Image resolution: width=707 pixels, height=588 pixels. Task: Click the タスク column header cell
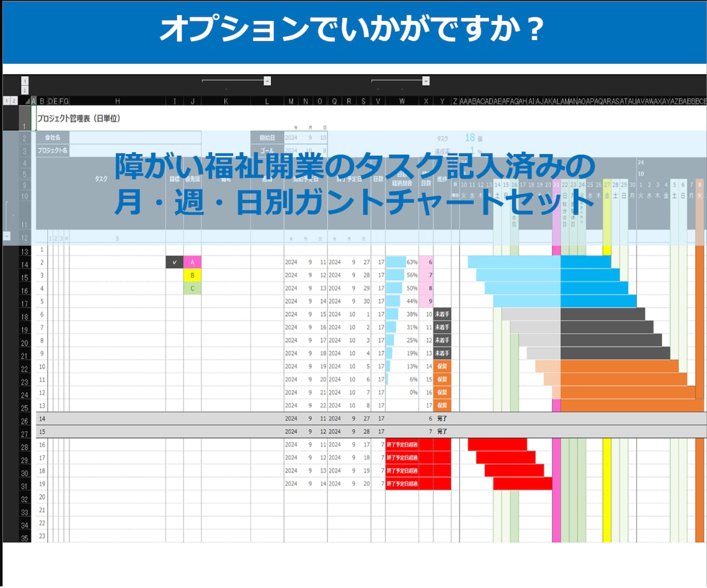pos(101,179)
